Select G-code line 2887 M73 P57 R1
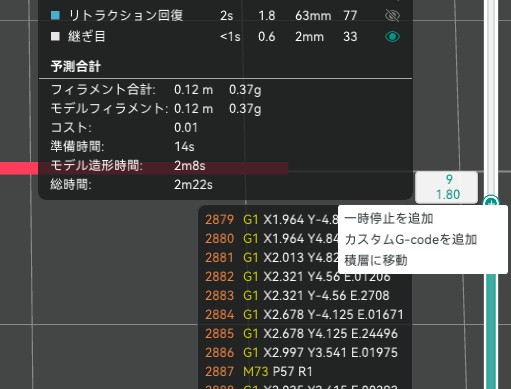Viewport: 511px width, 389px height. pyautogui.click(x=259, y=371)
